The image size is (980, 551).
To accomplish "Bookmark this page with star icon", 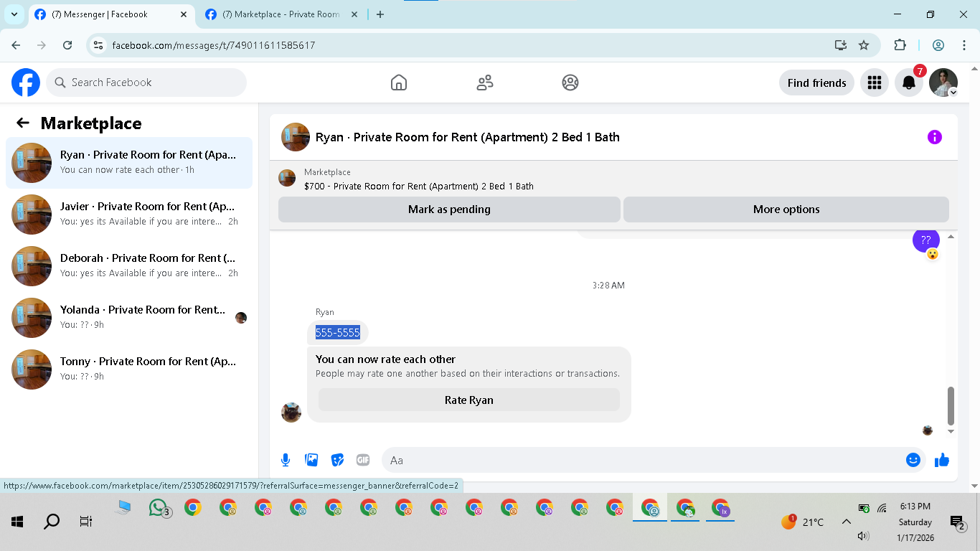I will tap(864, 45).
